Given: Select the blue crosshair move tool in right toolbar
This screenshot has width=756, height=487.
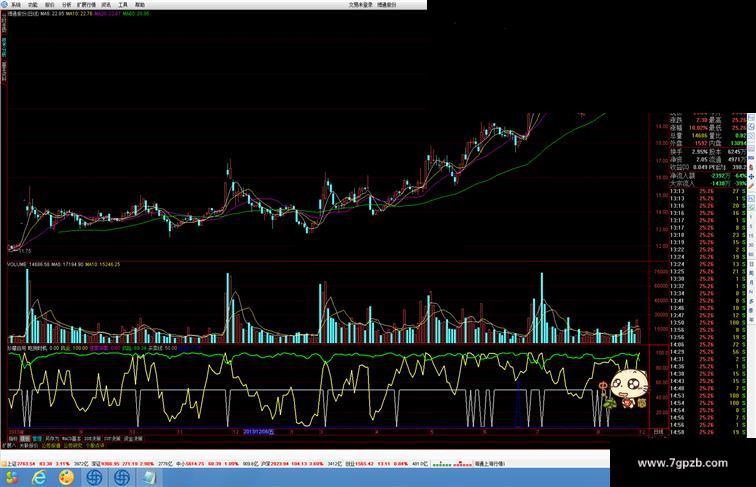Looking at the screenshot, I should coord(751,176).
